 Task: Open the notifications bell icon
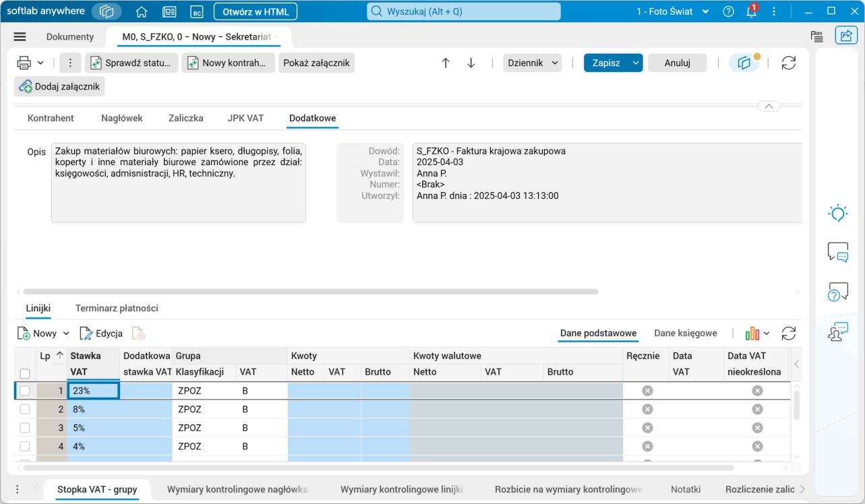[752, 11]
